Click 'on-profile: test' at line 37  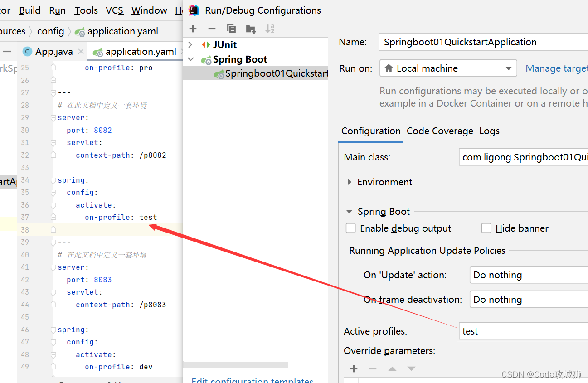pos(121,218)
